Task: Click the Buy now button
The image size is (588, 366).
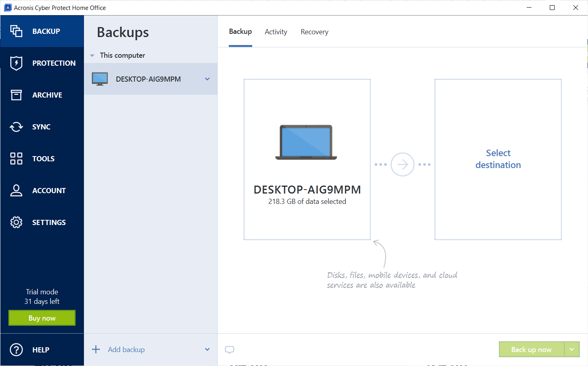Action: click(x=42, y=318)
